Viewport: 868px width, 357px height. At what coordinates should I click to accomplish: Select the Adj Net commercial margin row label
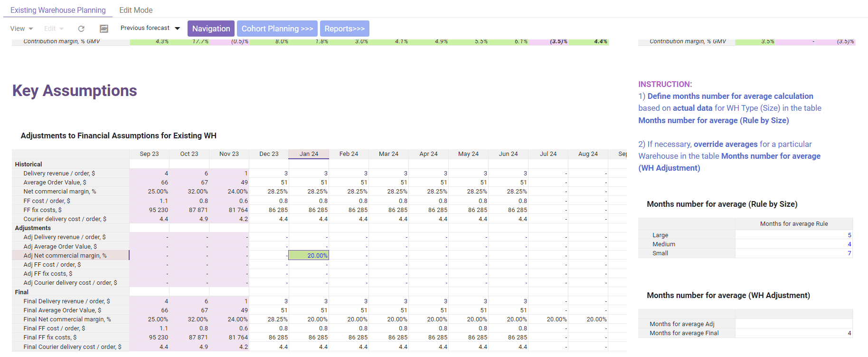[x=65, y=255]
